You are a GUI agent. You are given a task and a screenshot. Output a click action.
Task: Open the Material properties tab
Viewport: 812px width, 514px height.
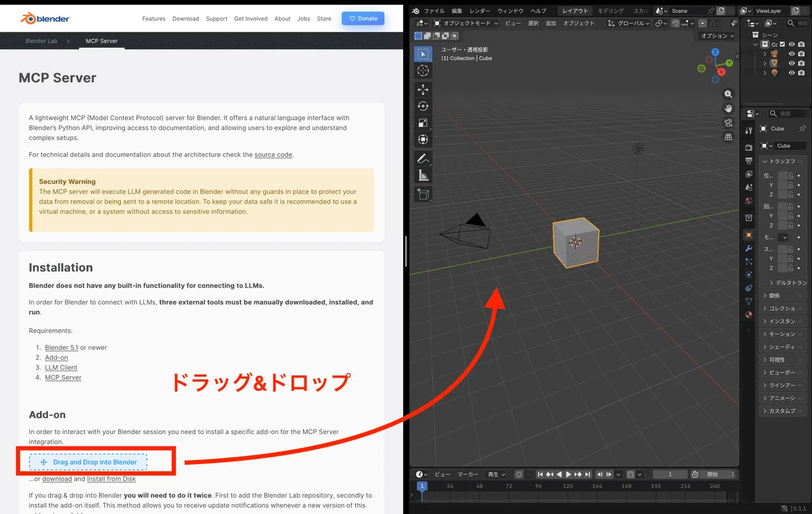click(x=748, y=314)
